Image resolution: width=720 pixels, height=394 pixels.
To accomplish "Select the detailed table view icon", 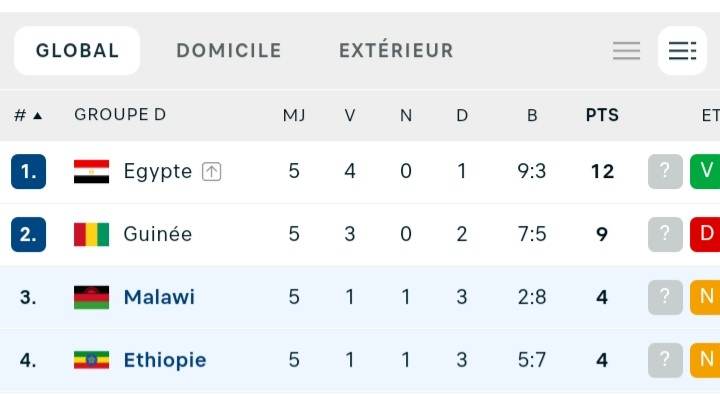I will pyautogui.click(x=682, y=51).
